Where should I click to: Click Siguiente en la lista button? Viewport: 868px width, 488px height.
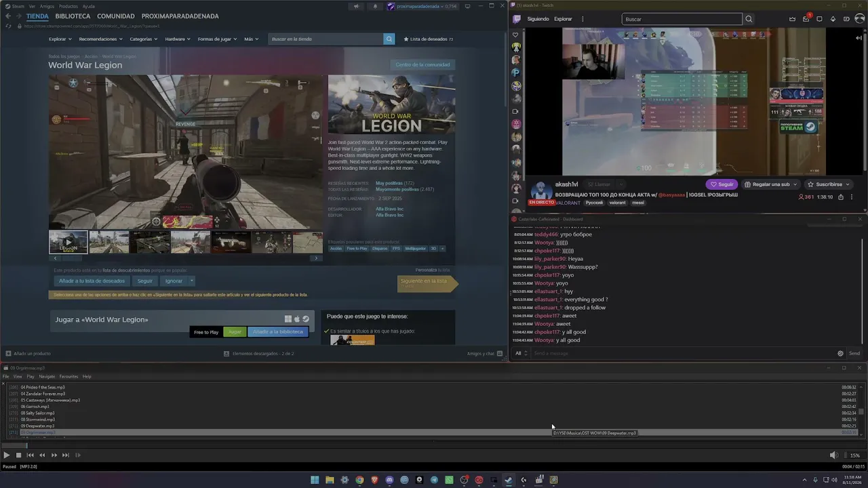pyautogui.click(x=428, y=283)
